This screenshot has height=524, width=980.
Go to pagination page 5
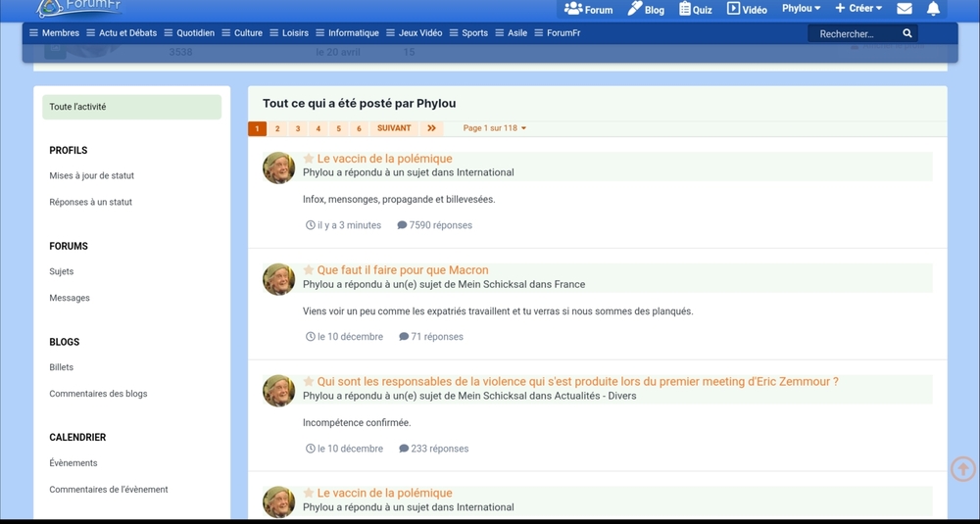tap(338, 128)
